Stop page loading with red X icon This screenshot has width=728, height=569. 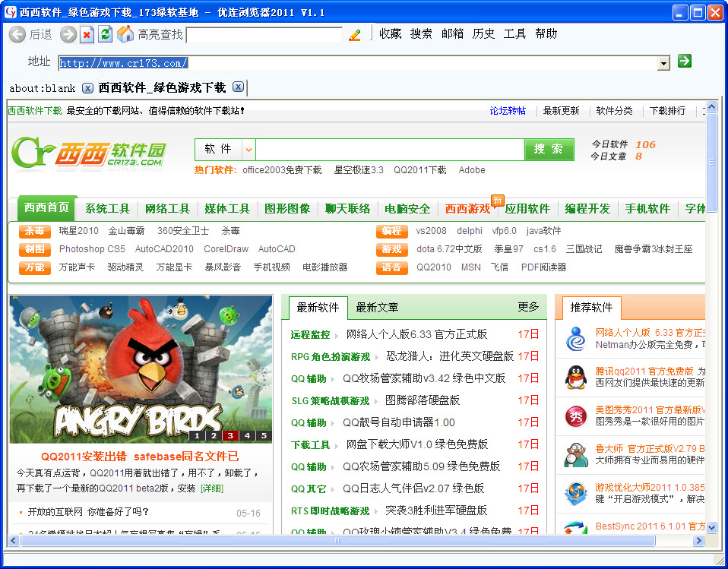click(x=87, y=34)
